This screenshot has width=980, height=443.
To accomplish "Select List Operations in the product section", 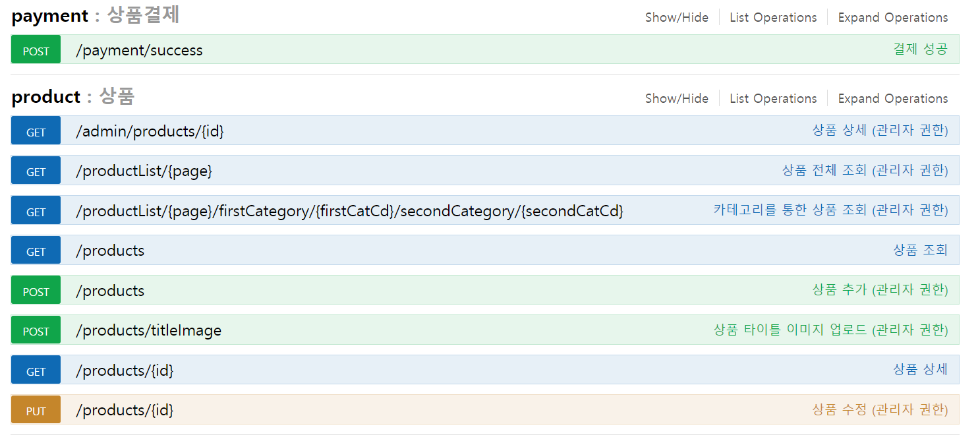I will (773, 99).
